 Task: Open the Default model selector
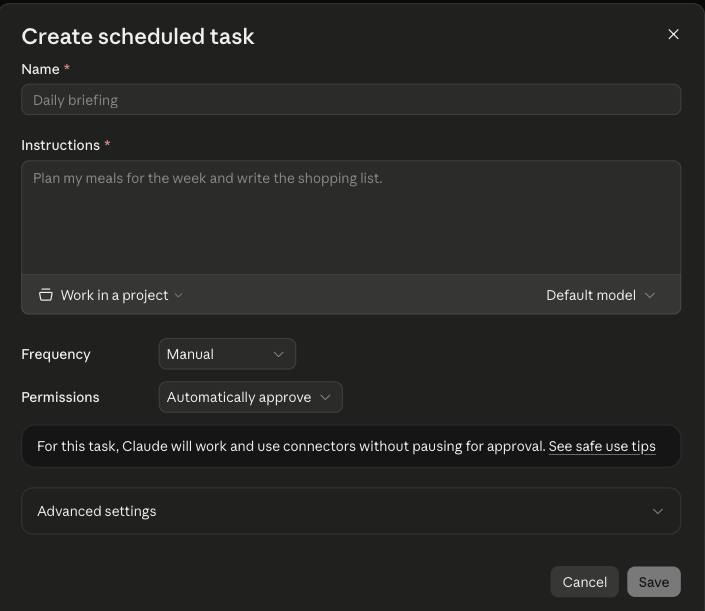click(x=600, y=295)
